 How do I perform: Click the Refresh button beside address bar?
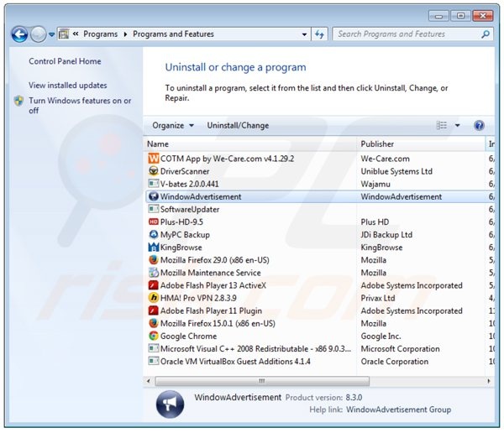[x=319, y=34]
